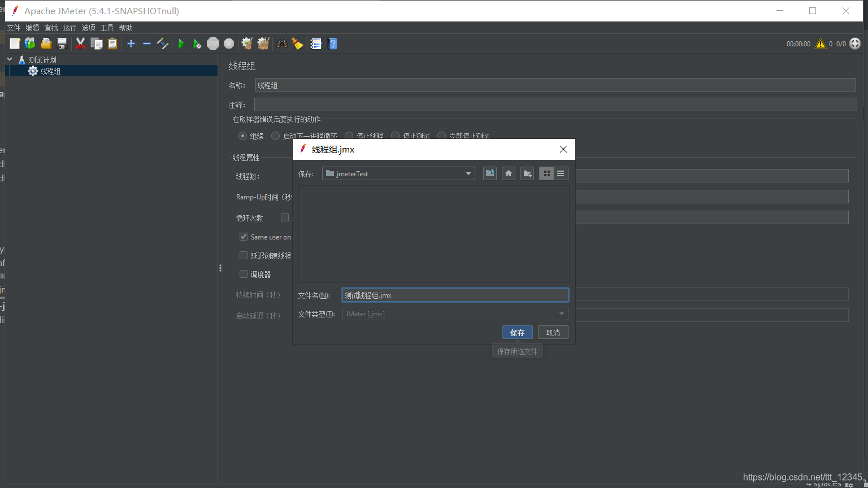This screenshot has height=488, width=868.
Task: Click the 取消 button in the dialog
Action: [x=553, y=333]
